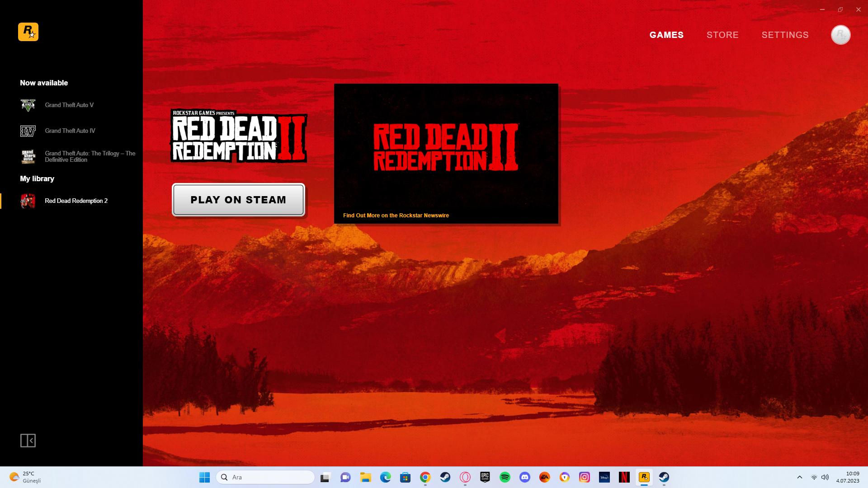Screen dimensions: 868x488
Task: Open the EA app from the taskbar
Action: coord(544,477)
